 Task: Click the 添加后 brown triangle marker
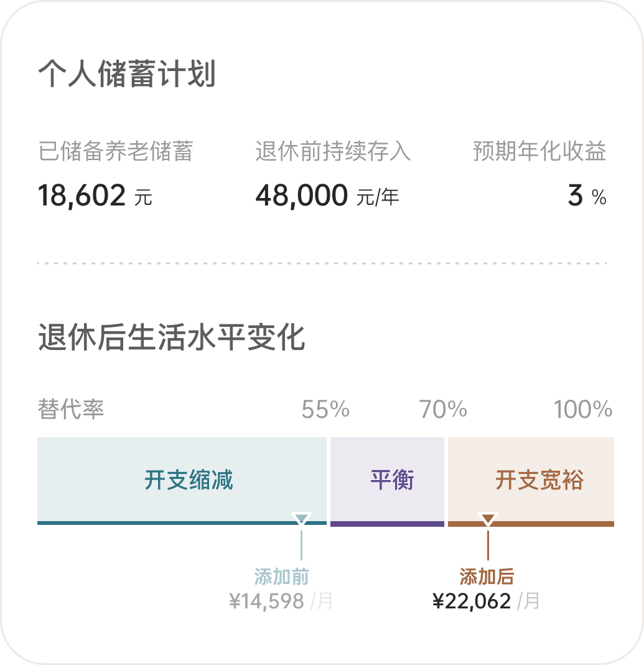[x=488, y=518]
